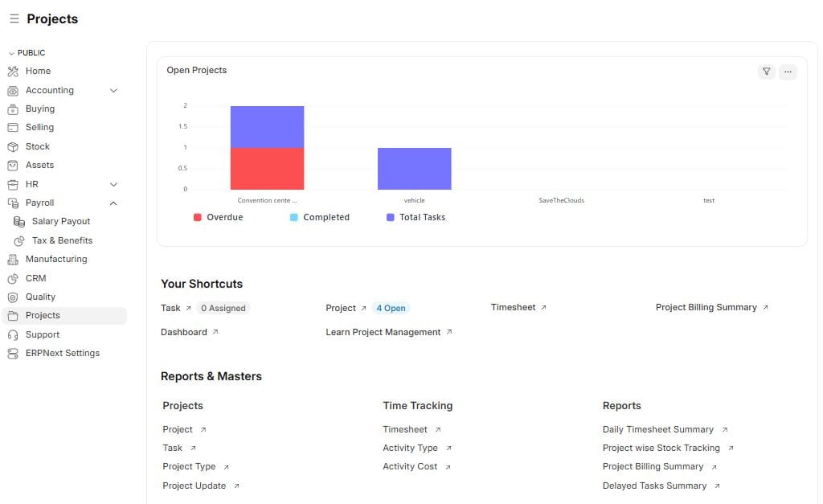Viewport: 823px width, 504px height.
Task: Click the ellipsis menu on the Open Projects chart
Action: pos(788,72)
